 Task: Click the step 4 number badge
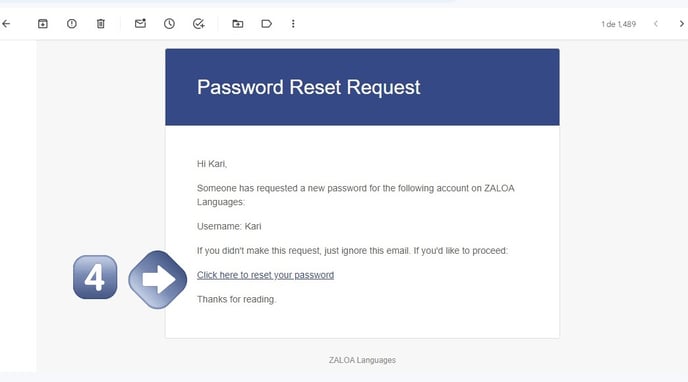[x=95, y=277]
